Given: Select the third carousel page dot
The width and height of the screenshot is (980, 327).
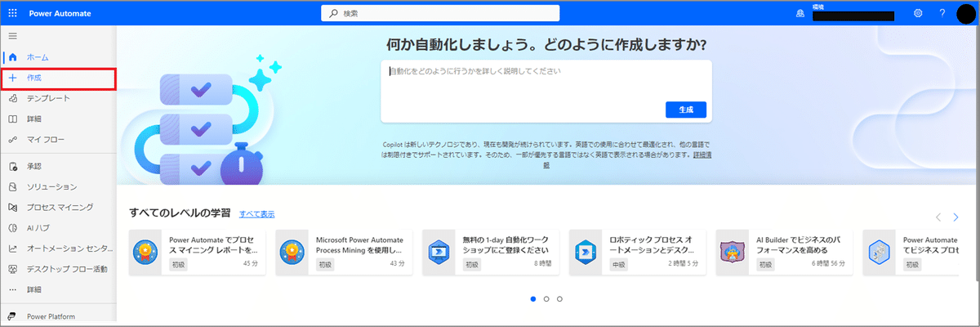Looking at the screenshot, I should pyautogui.click(x=559, y=299).
